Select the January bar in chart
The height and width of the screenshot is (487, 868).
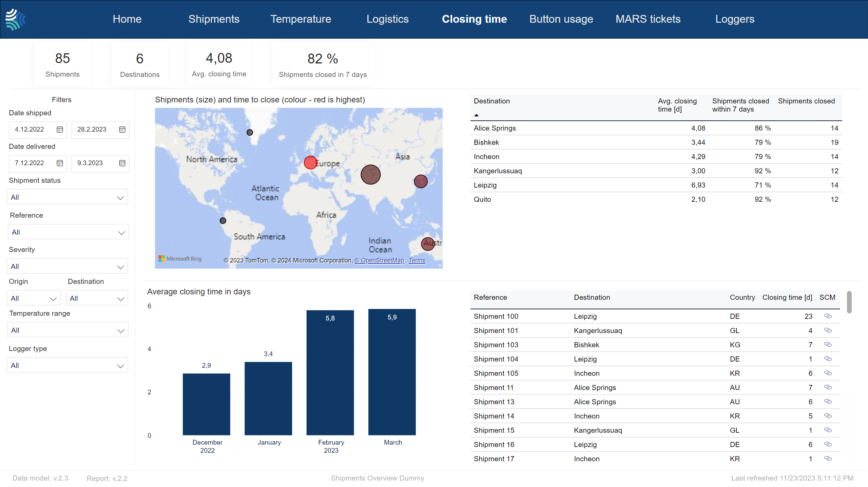click(268, 398)
